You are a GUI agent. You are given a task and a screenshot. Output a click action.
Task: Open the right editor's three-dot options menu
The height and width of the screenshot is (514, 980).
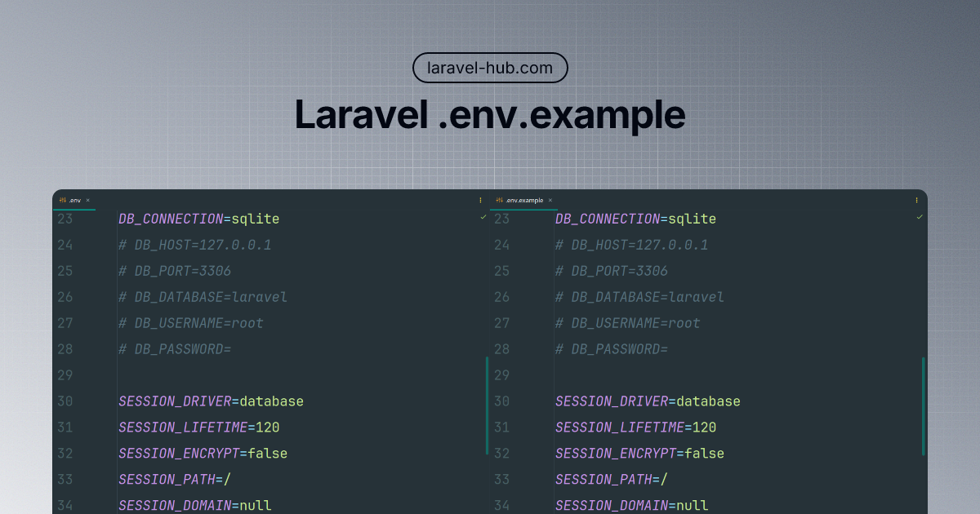click(x=916, y=200)
